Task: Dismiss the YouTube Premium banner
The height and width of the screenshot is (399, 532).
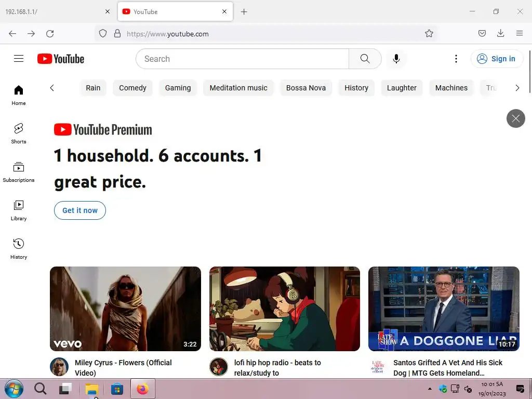Action: [516, 118]
